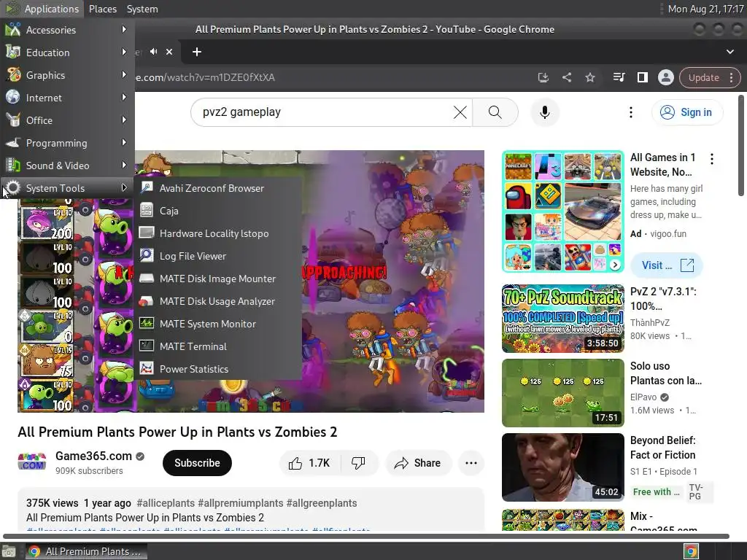
Task: Close the YouTube browser tab
Action: point(169,52)
